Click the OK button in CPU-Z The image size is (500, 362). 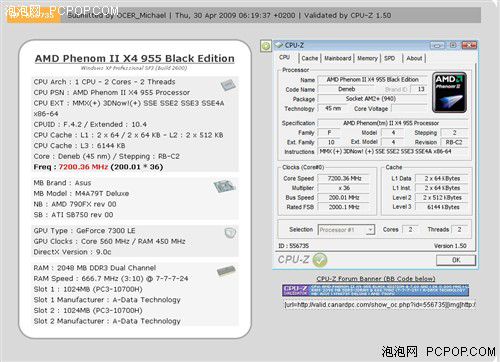point(456,260)
